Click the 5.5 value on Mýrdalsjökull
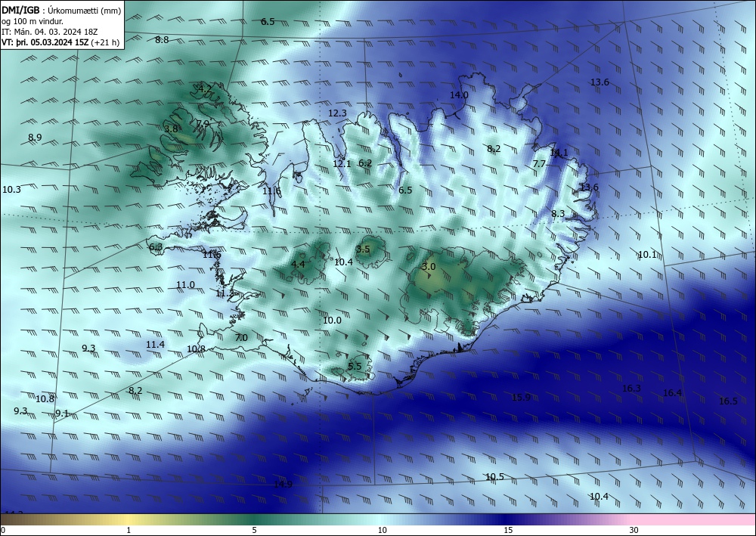756x536 pixels. (x=355, y=367)
